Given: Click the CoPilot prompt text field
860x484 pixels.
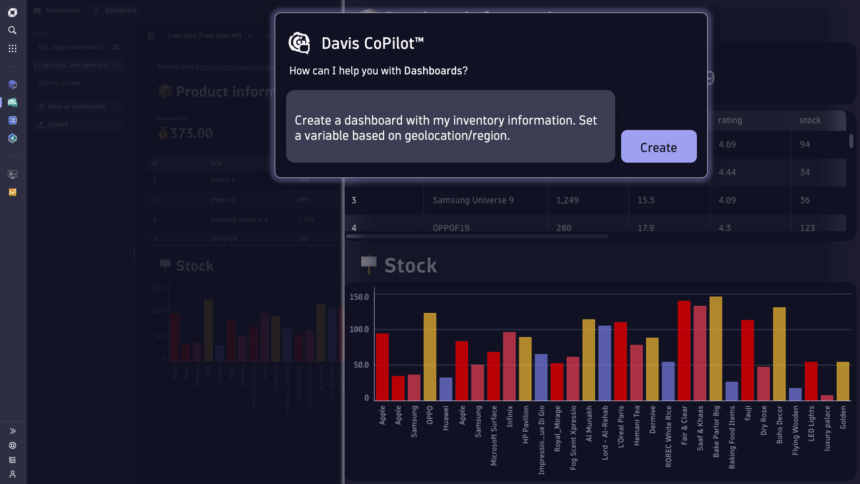Looking at the screenshot, I should 450,127.
